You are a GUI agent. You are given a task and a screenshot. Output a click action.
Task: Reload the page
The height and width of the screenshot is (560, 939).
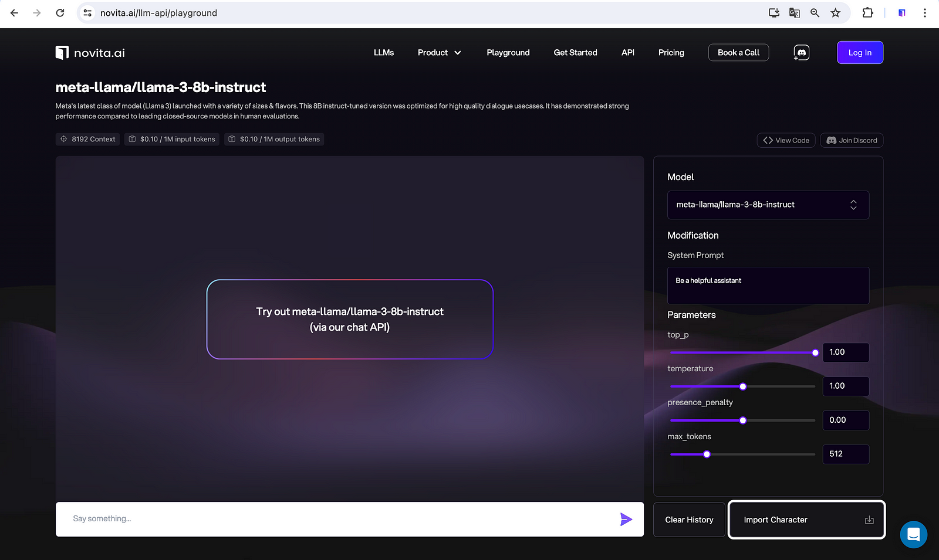coord(60,13)
